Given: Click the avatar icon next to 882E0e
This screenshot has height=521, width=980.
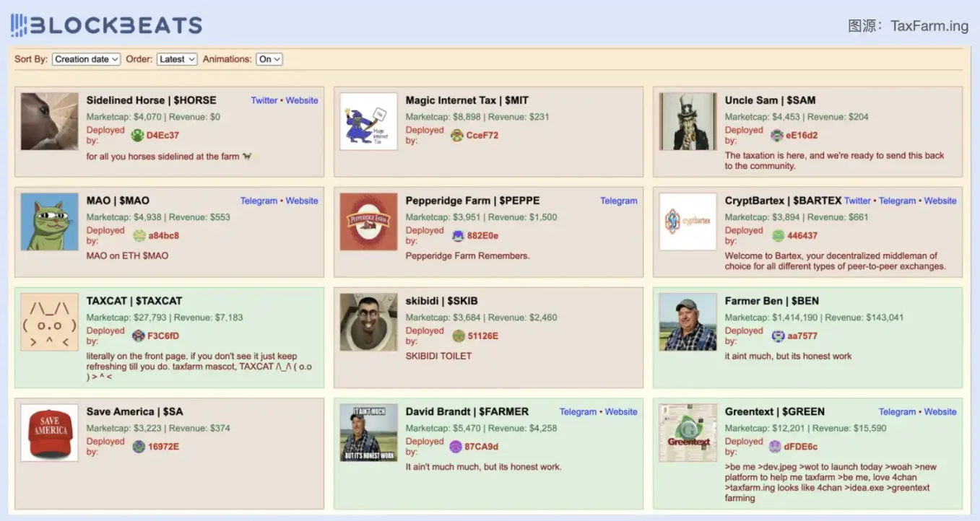Looking at the screenshot, I should pyautogui.click(x=458, y=235).
